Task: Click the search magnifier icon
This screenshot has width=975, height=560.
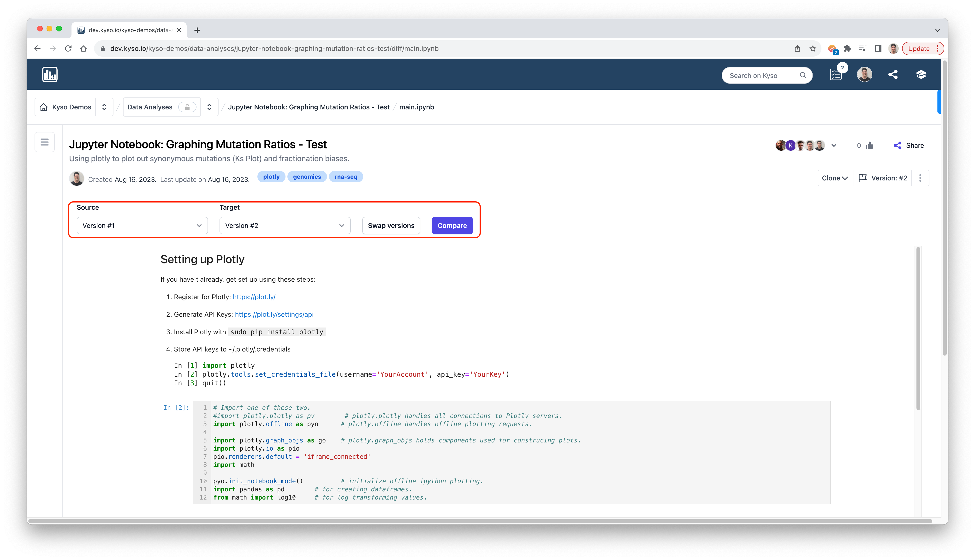Action: pyautogui.click(x=803, y=75)
